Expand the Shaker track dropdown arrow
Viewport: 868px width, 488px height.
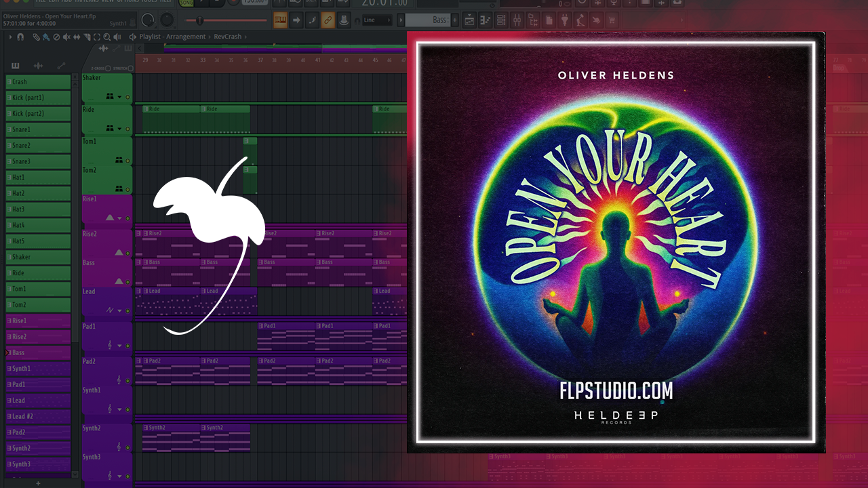click(120, 97)
